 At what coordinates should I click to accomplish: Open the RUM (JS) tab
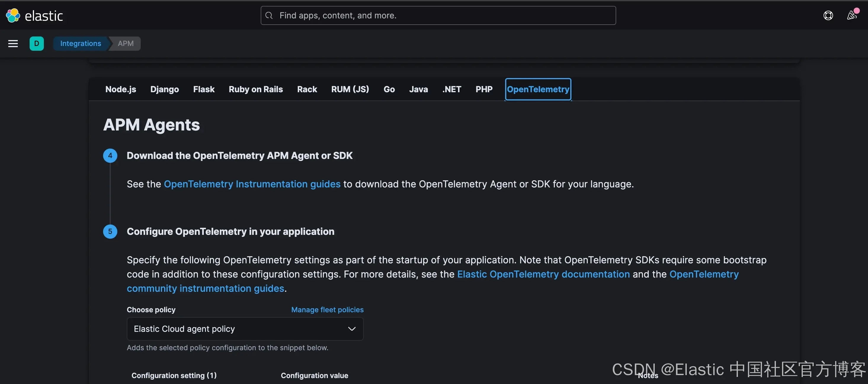coord(350,89)
